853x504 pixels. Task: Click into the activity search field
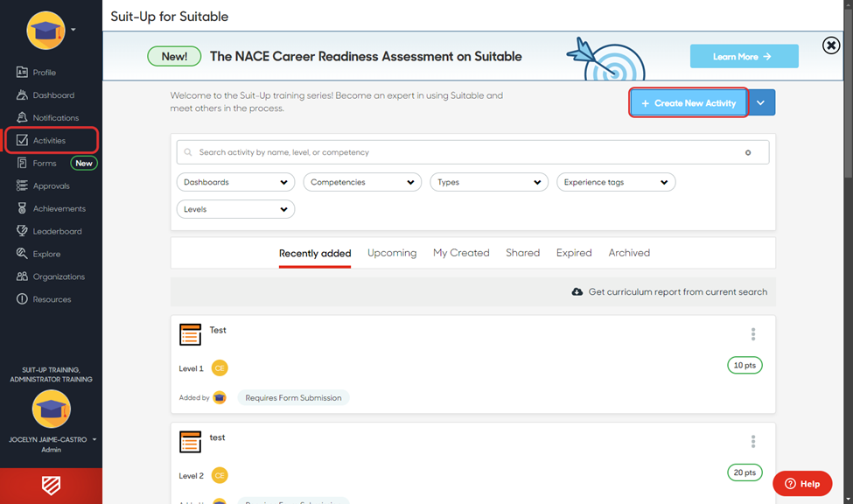(x=472, y=152)
